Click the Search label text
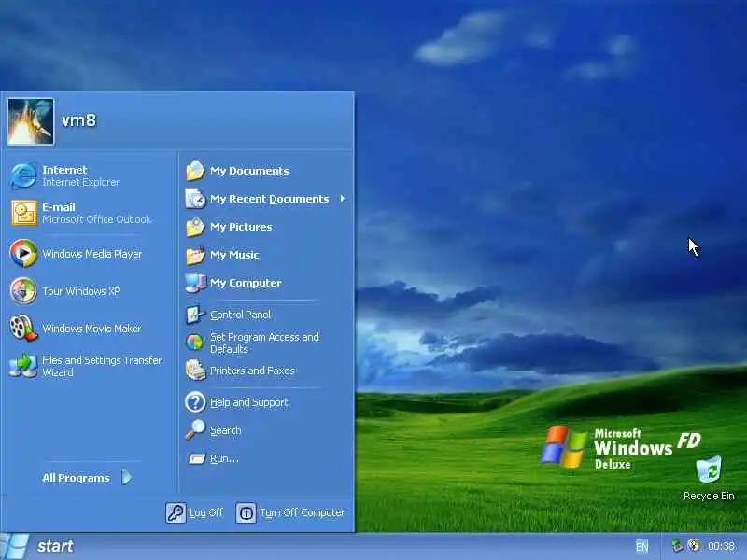747x560 pixels. (x=225, y=430)
